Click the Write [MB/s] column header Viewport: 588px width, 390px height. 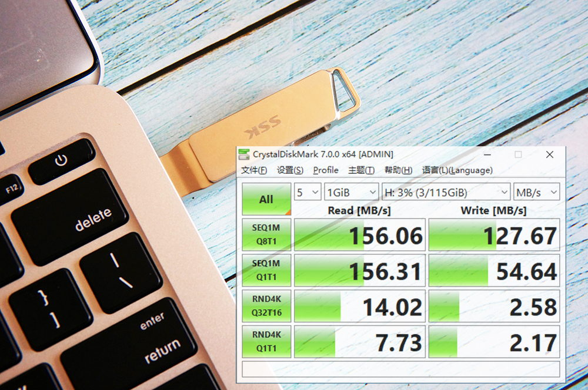tap(493, 210)
